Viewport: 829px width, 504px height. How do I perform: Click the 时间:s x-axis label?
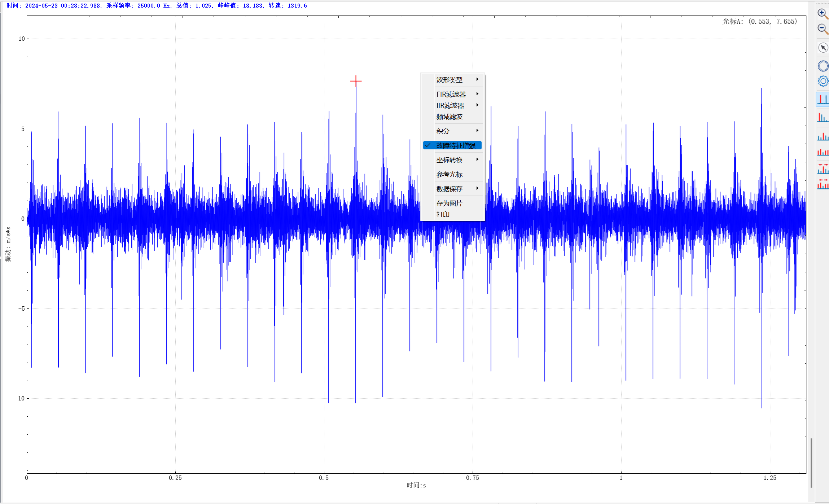pos(416,485)
